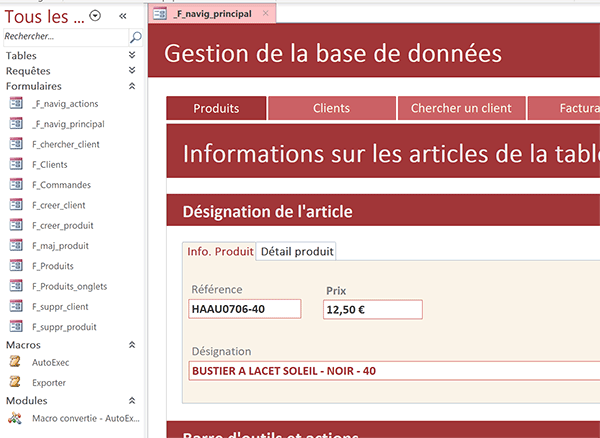Screen dimensions: 600x438
Task: Select the Info. Produit tab
Action: tap(219, 251)
